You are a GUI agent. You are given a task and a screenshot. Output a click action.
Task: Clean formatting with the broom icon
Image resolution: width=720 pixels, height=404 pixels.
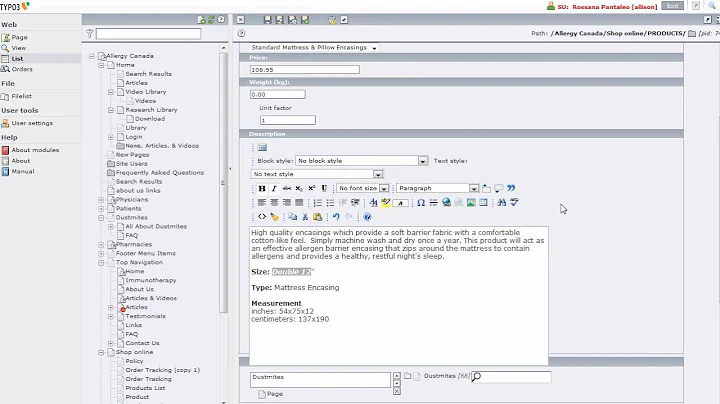pyautogui.click(x=274, y=217)
